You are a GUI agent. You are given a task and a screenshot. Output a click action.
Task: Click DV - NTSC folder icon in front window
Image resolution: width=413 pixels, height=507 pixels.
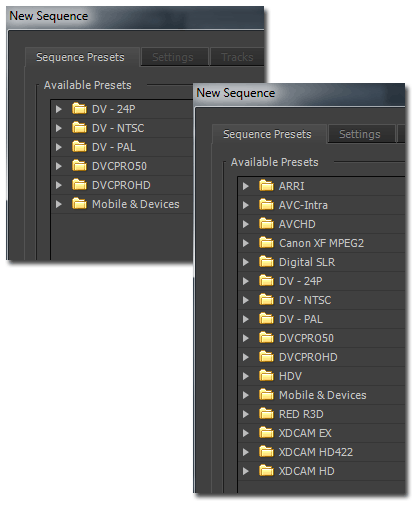point(266,299)
